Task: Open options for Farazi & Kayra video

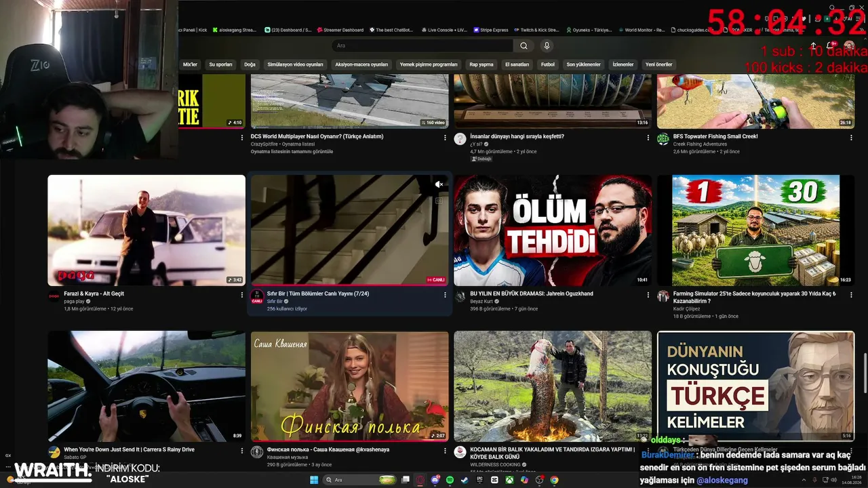Action: 241,295
